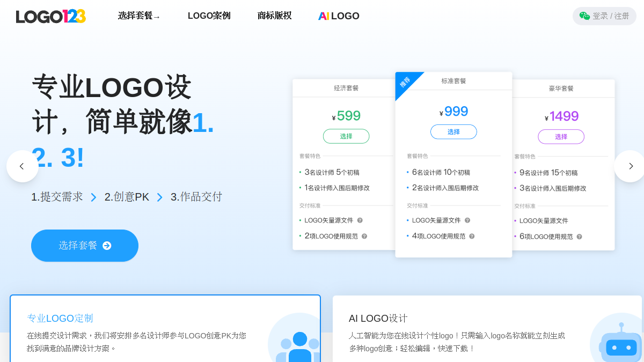Click 3名设计师入围后期修改 text
644x362 pixels.
tap(553, 188)
